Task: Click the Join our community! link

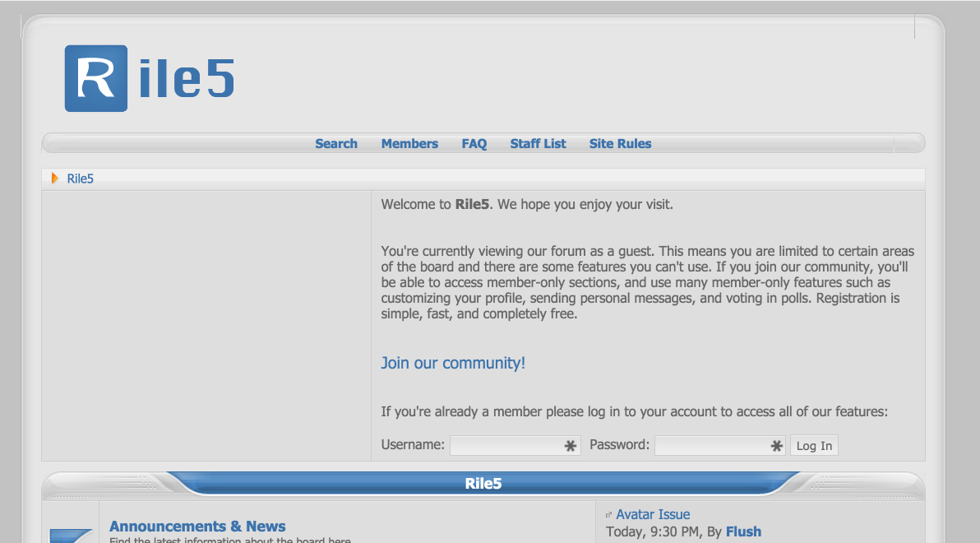Action: 453,363
